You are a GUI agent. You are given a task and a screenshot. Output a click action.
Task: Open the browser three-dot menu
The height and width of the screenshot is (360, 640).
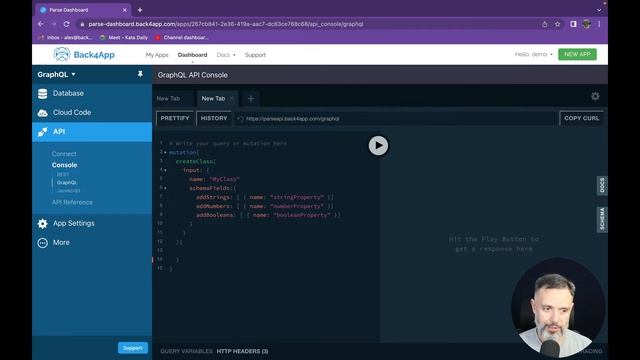599,24
